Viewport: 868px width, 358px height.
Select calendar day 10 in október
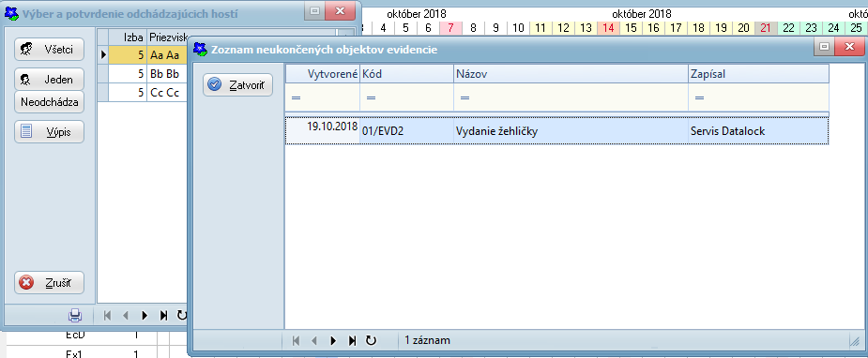point(518,28)
